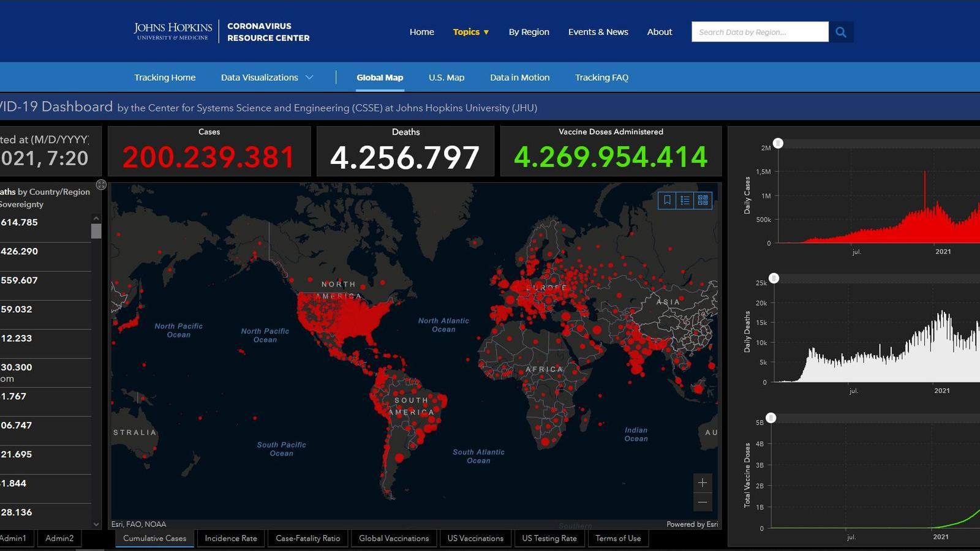The height and width of the screenshot is (551, 980).
Task: Open Events & News page
Action: click(598, 32)
